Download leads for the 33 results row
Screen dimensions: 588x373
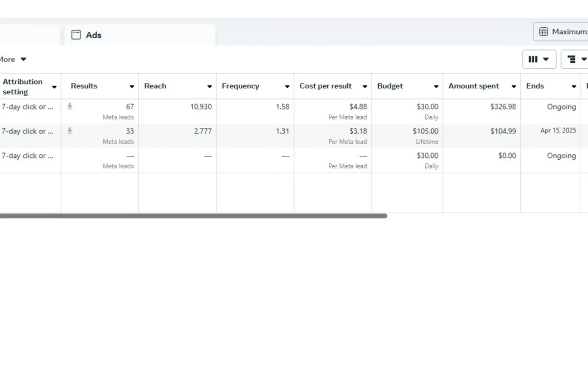pyautogui.click(x=70, y=131)
